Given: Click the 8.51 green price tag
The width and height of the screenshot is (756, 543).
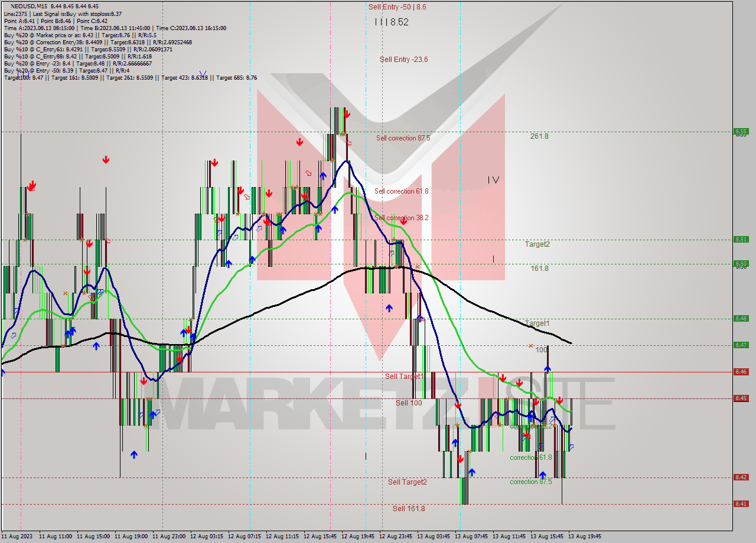Looking at the screenshot, I should coord(741,239).
